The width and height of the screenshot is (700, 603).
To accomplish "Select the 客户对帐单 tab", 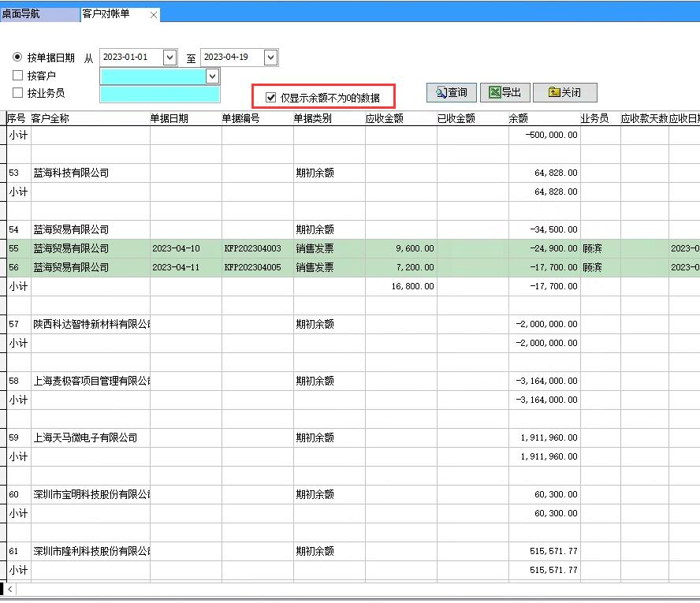I will pyautogui.click(x=110, y=14).
